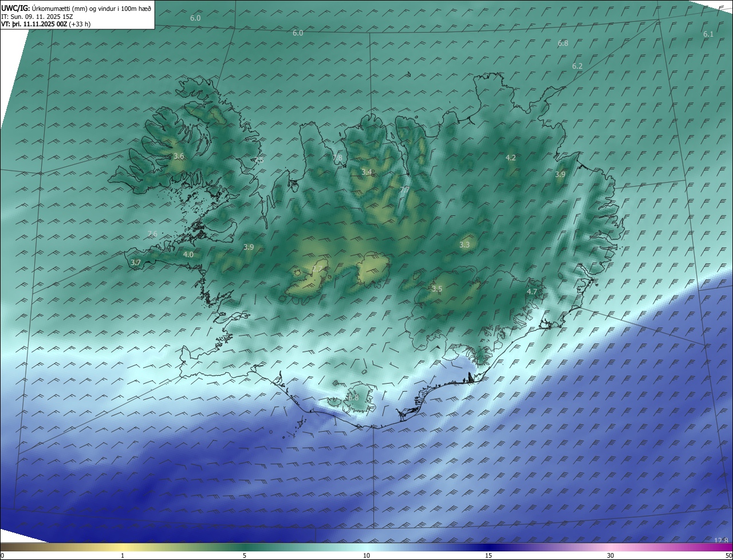The image size is (733, 560).
Task: Click the 2.7 value label
Action: click(x=317, y=269)
